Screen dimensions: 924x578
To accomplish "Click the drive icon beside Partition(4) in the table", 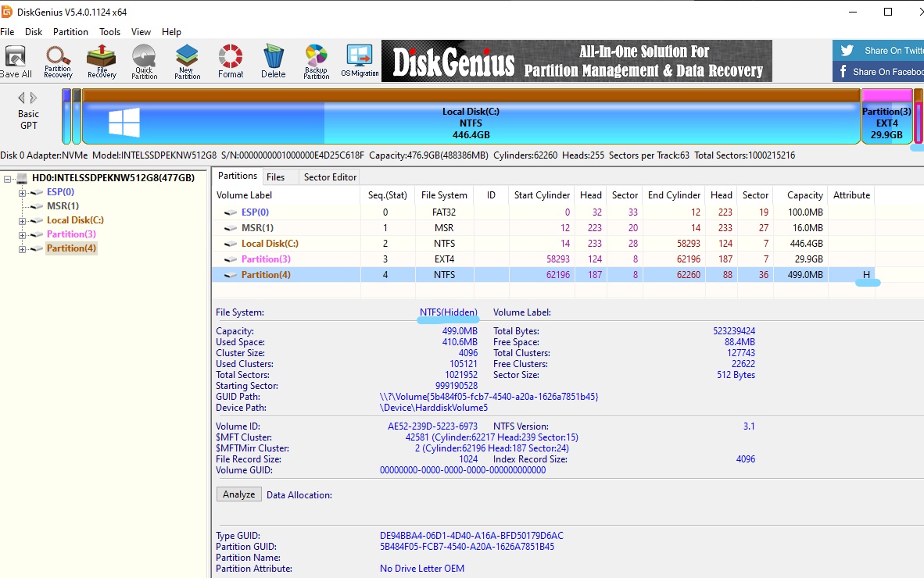I will click(x=231, y=275).
